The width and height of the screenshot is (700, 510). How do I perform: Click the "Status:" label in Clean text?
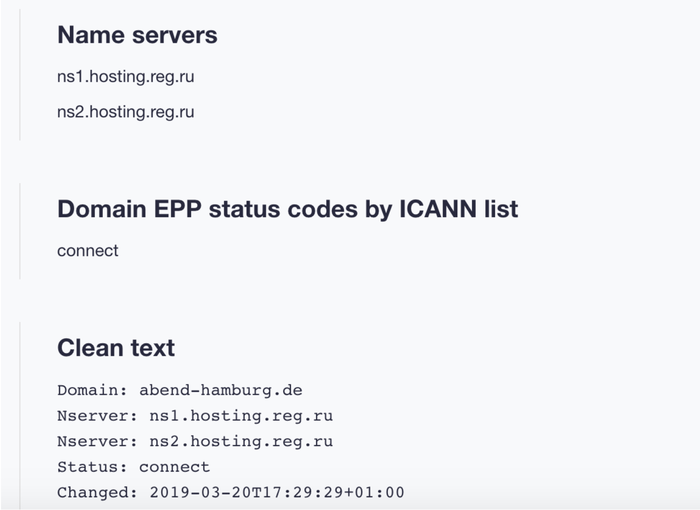[90, 467]
